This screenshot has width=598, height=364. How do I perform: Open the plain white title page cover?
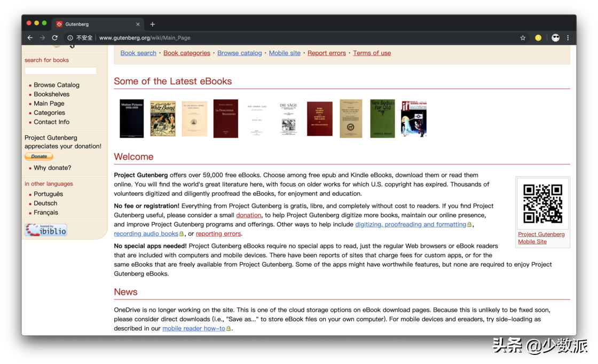[x=257, y=118]
